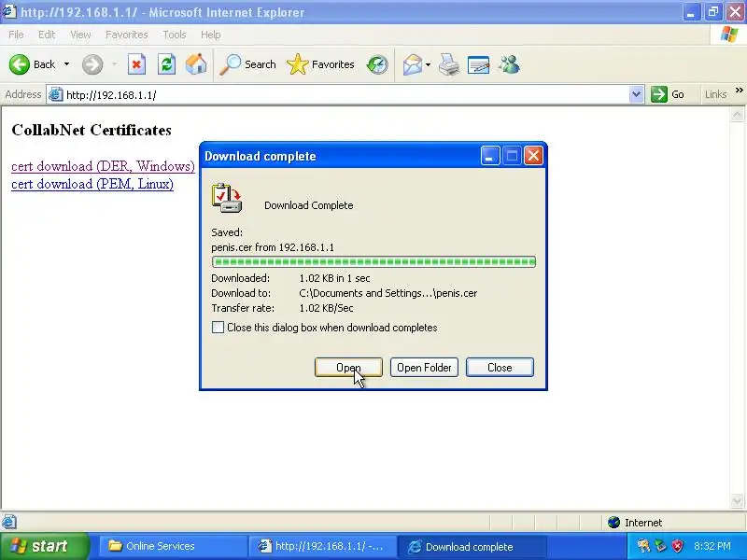Viewport: 747px width, 560px height.
Task: Minimize the Download complete dialog
Action: pos(489,156)
